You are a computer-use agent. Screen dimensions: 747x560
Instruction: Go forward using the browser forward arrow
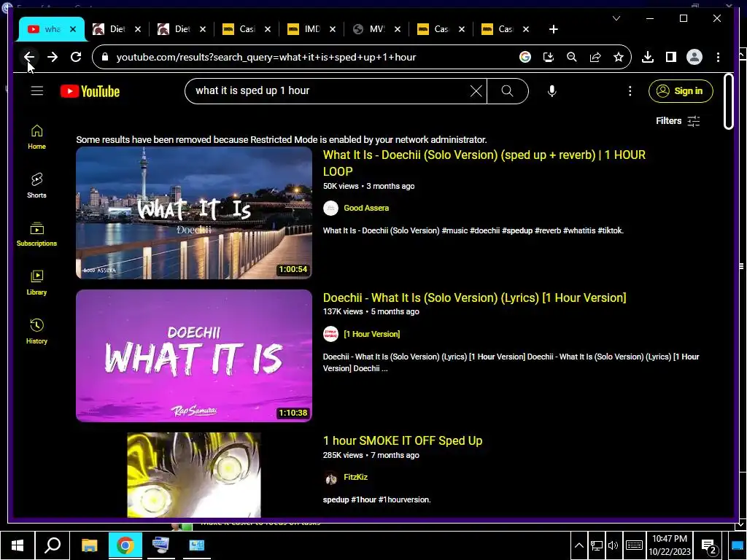point(53,57)
